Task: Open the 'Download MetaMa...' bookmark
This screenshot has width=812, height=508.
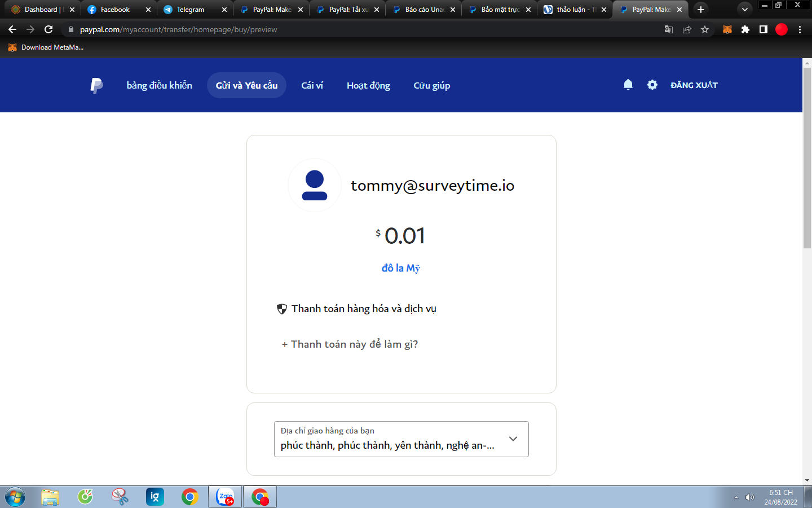Action: [x=46, y=47]
